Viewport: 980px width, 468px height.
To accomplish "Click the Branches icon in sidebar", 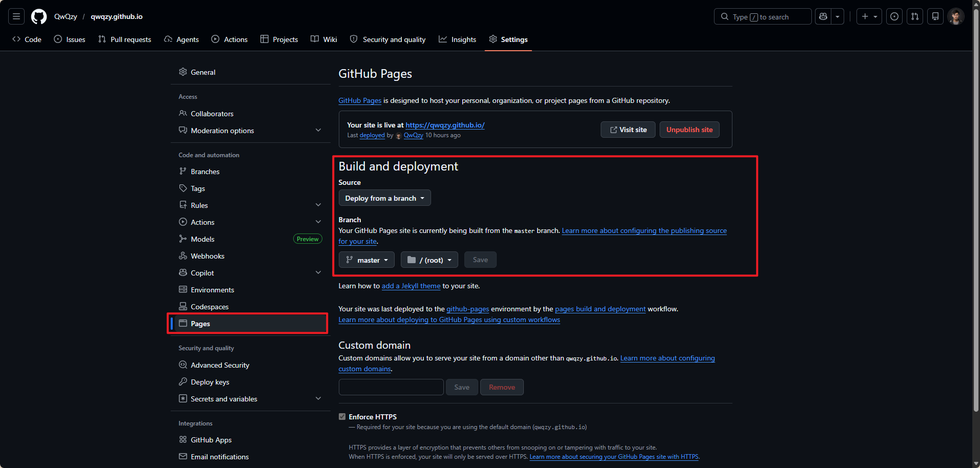I will pyautogui.click(x=183, y=171).
